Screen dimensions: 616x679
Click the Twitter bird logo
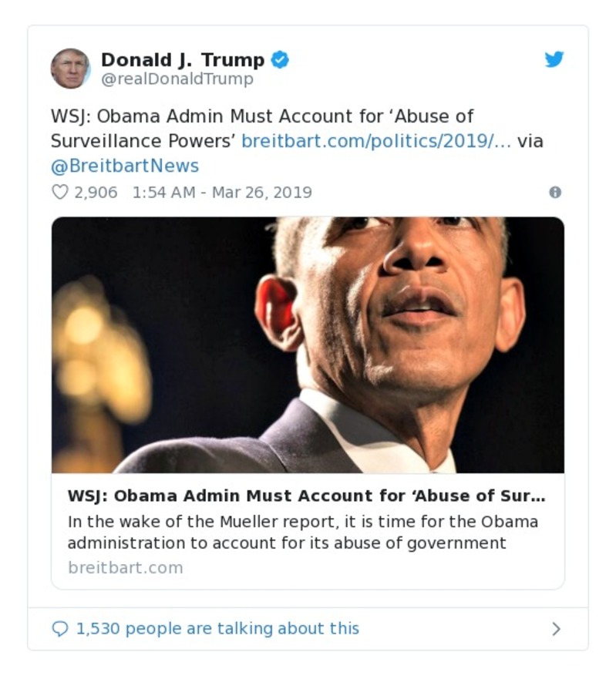coord(554,59)
